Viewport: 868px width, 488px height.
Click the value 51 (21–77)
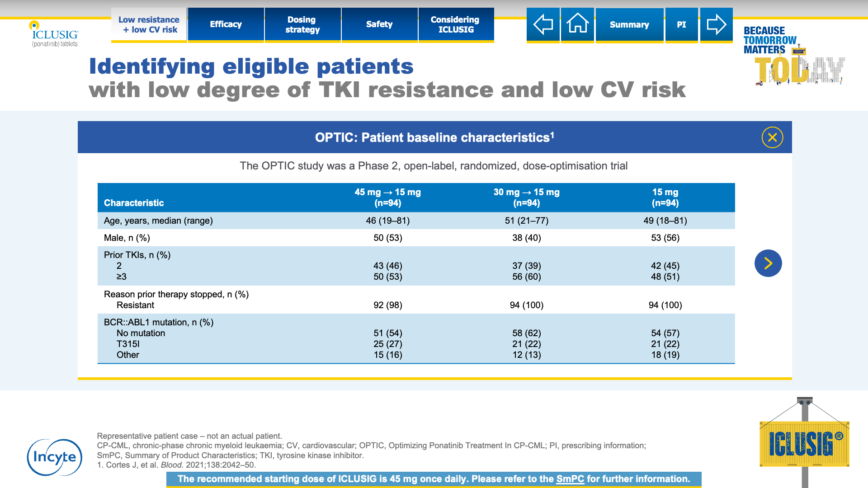click(527, 221)
